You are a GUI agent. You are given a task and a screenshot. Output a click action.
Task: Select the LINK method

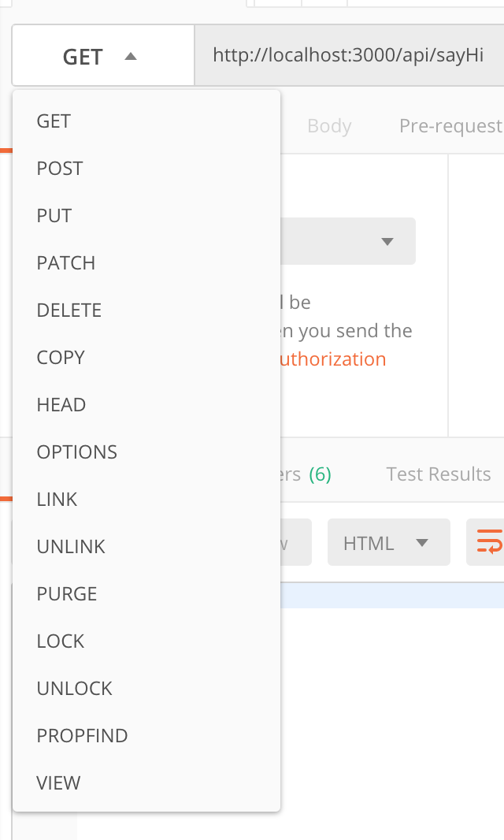click(x=55, y=499)
